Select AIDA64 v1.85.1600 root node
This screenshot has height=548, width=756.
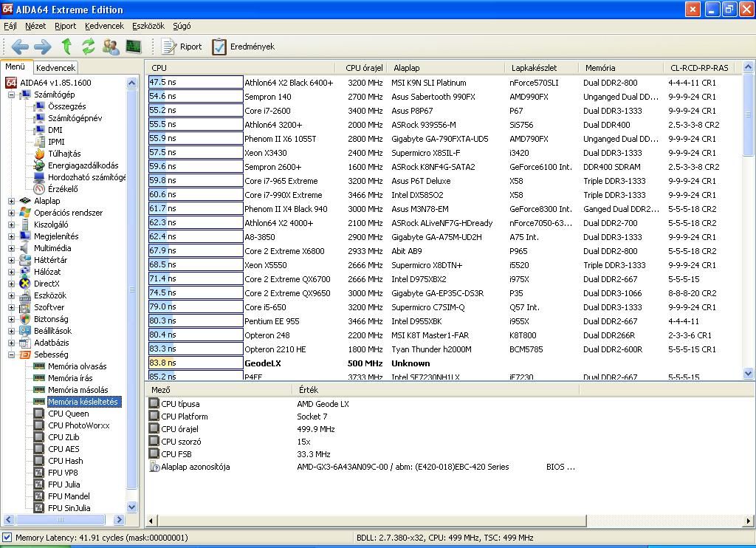(55, 83)
